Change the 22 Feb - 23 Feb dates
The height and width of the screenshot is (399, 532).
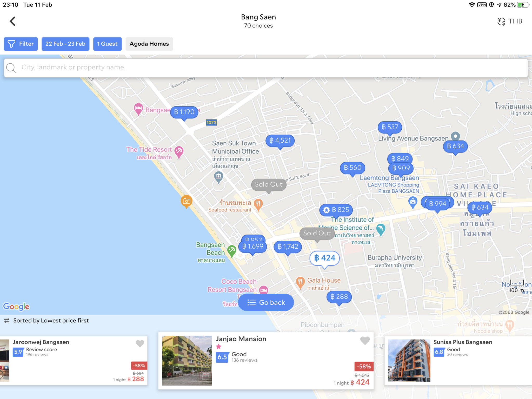(x=65, y=44)
